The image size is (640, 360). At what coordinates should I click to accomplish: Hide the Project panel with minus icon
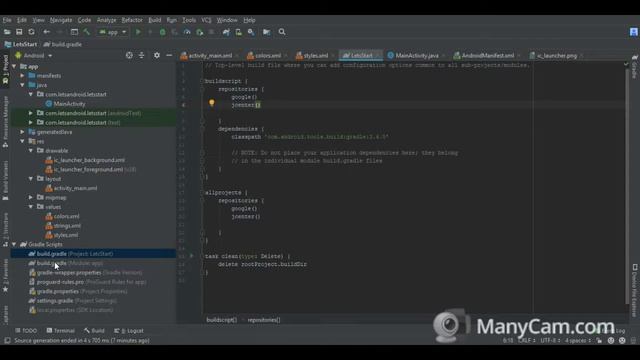[169, 55]
